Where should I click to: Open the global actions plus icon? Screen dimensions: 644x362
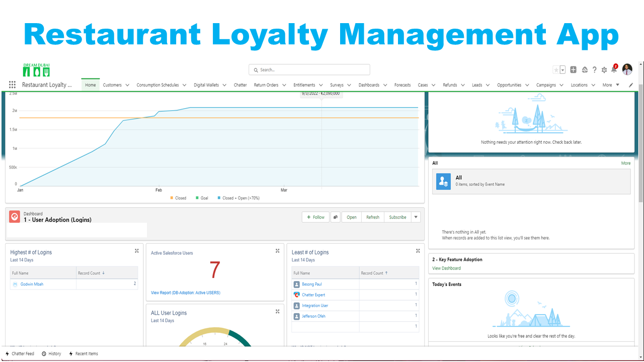[x=573, y=70]
